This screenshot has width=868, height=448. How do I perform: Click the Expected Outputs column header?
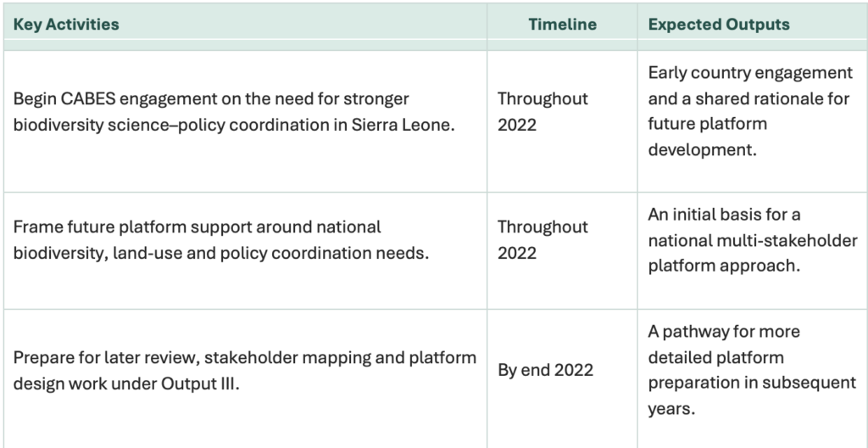[x=719, y=25]
